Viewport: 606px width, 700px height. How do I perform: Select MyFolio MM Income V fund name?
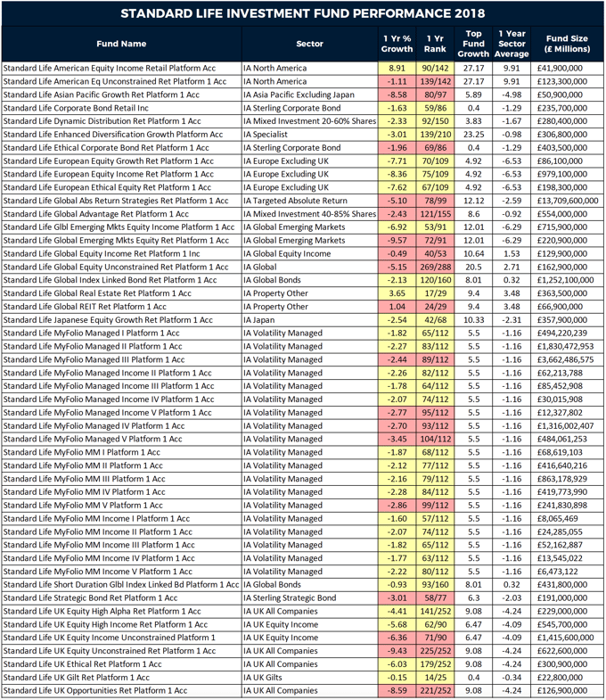[x=98, y=572]
